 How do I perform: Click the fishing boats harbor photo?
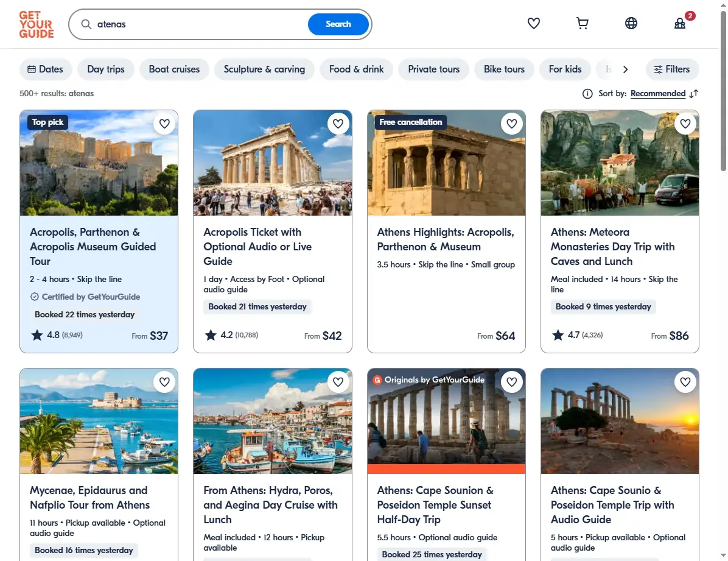click(273, 421)
